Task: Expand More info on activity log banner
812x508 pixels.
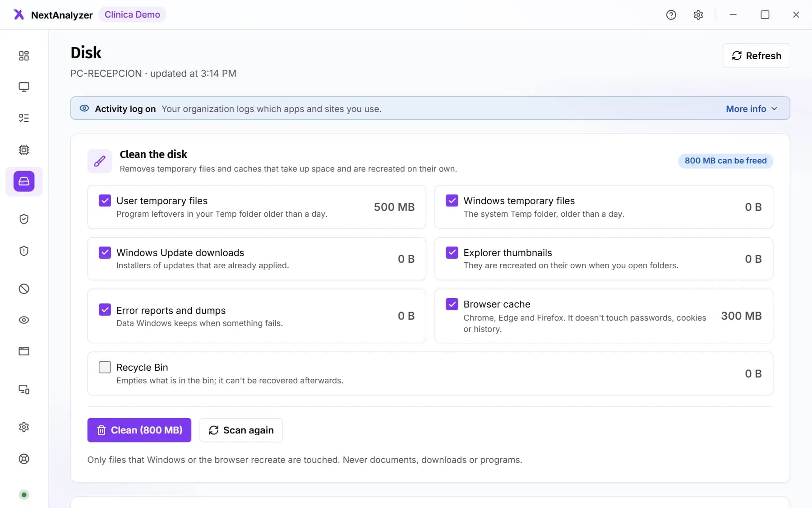Action: (752, 109)
